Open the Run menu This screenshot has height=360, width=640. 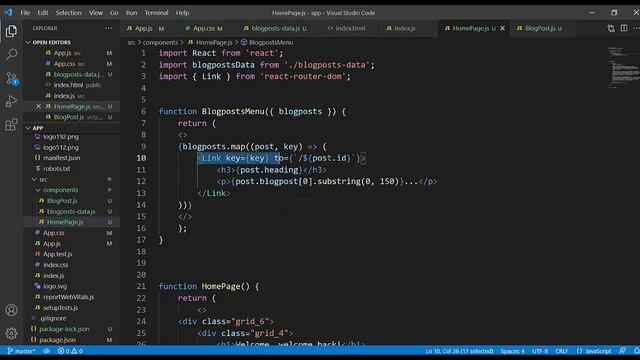(131, 13)
